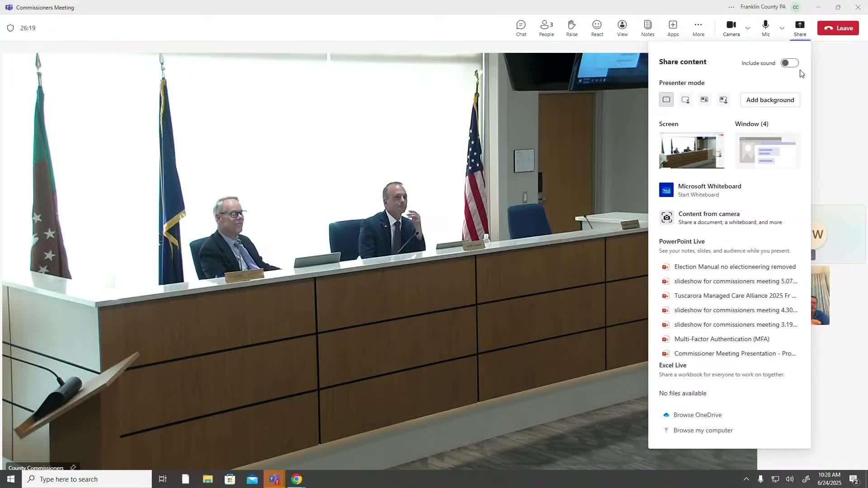Viewport: 868px width, 488px height.
Task: Open the More actions menu
Action: [x=698, y=28]
